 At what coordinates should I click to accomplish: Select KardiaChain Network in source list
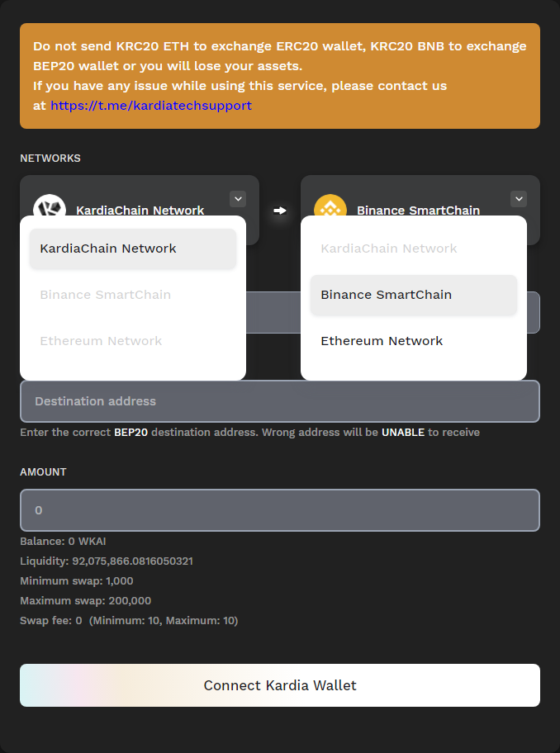[x=133, y=249]
